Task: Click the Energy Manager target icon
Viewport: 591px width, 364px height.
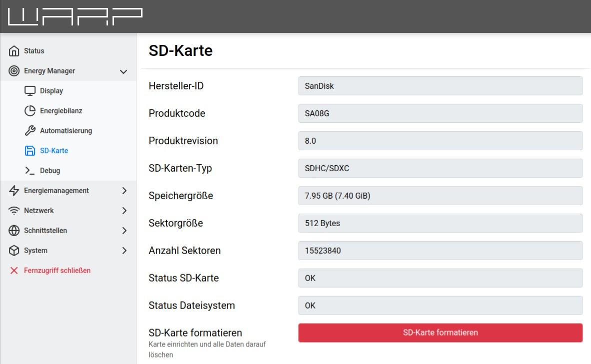Action: 14,71
